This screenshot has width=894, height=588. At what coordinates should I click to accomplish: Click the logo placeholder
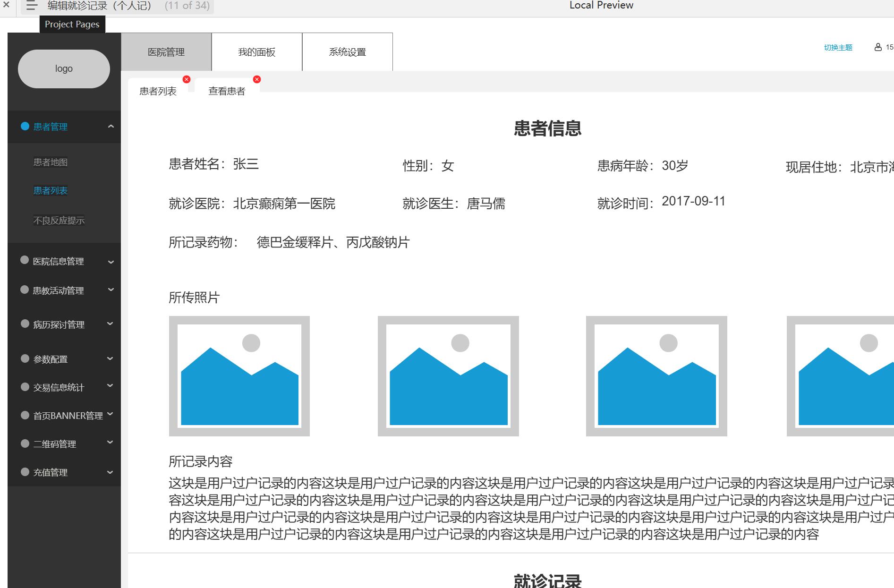click(64, 69)
